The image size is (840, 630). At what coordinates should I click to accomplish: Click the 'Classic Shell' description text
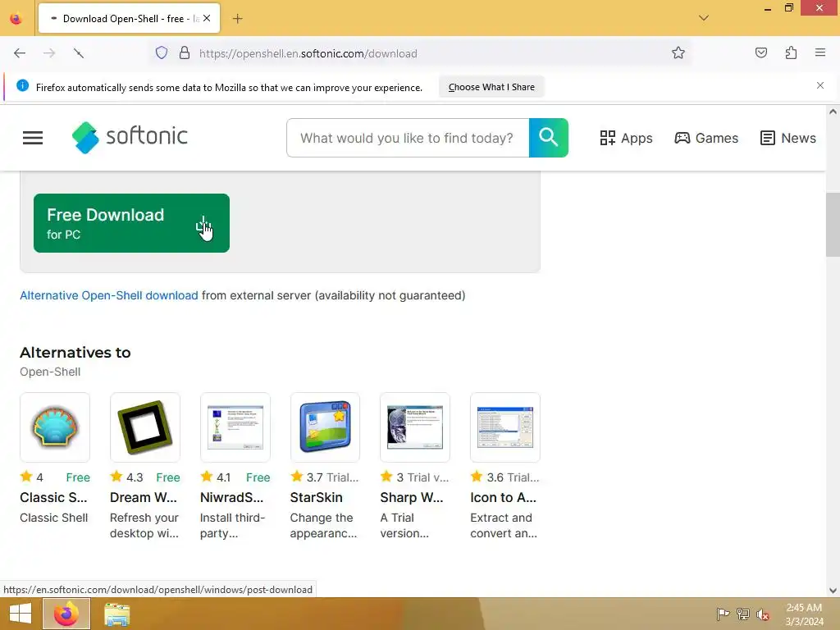coord(53,518)
